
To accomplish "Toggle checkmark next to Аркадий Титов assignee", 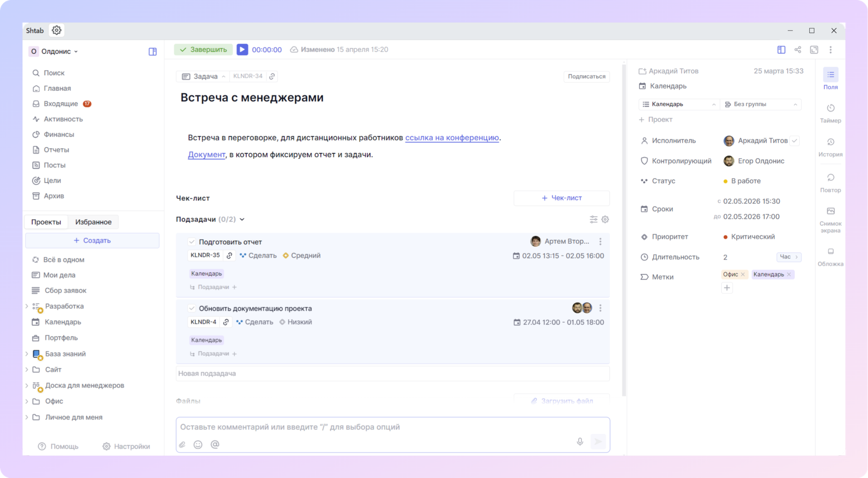I will point(795,141).
